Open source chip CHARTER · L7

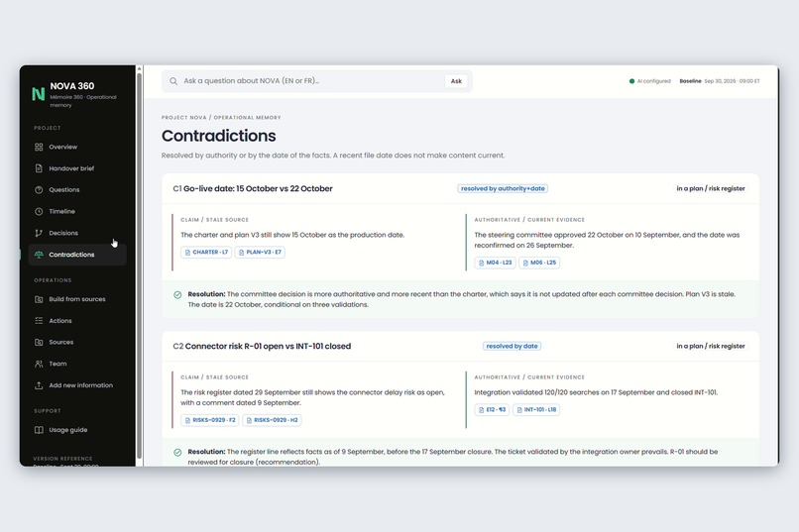click(206, 252)
